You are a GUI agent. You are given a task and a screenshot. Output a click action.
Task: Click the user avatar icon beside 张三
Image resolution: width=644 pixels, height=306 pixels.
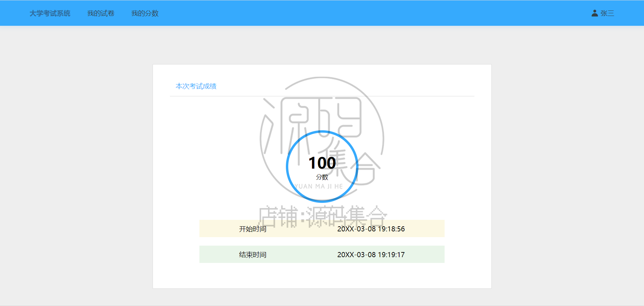594,13
